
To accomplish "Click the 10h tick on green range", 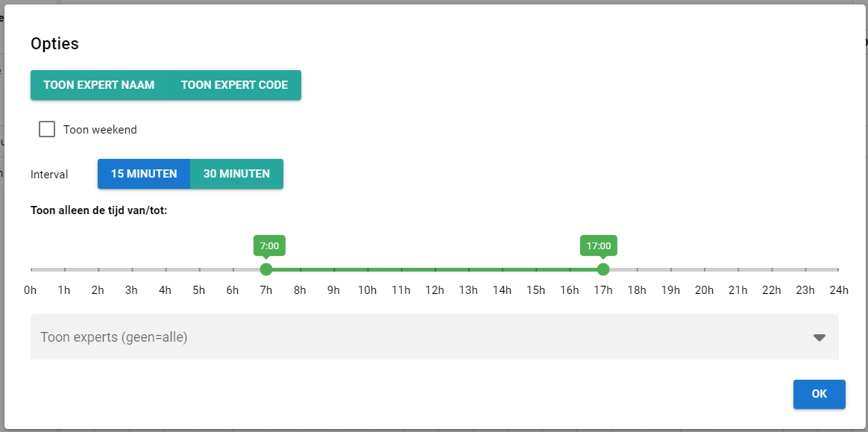I will point(368,269).
